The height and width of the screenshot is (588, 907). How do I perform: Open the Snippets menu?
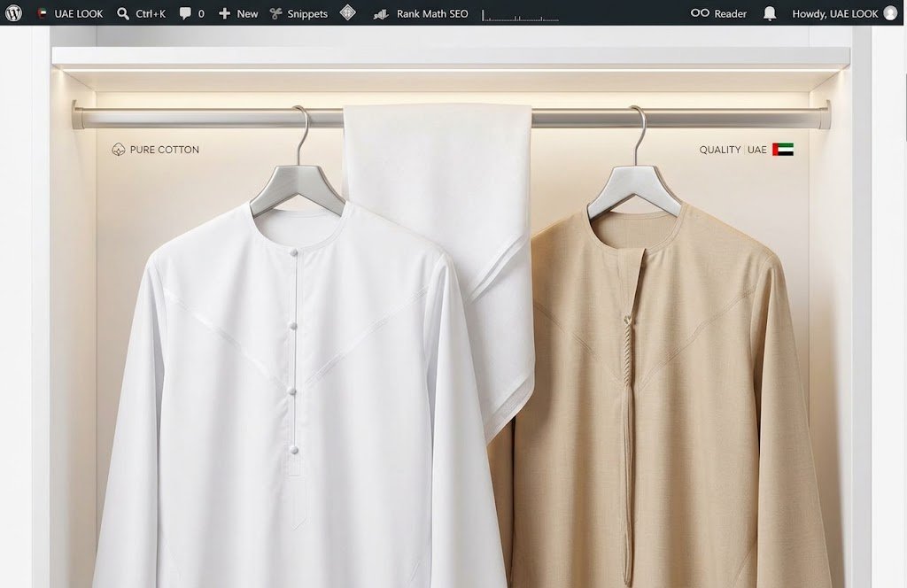(x=298, y=13)
